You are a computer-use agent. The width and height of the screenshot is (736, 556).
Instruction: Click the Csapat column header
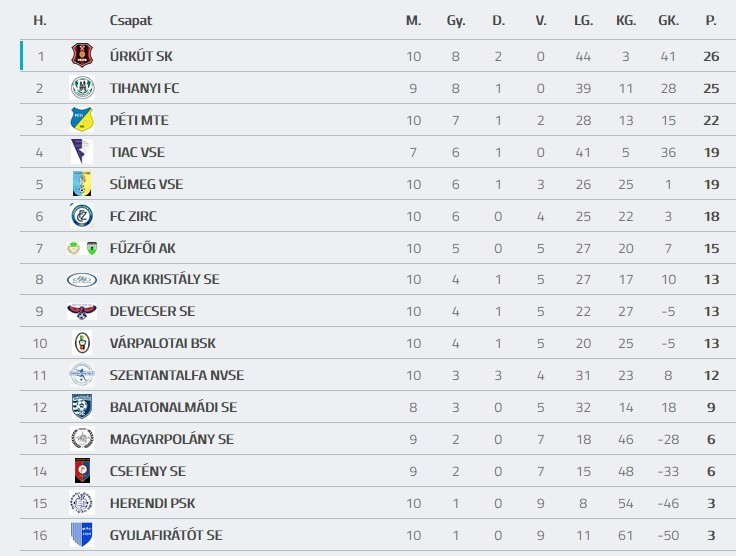[x=130, y=20]
